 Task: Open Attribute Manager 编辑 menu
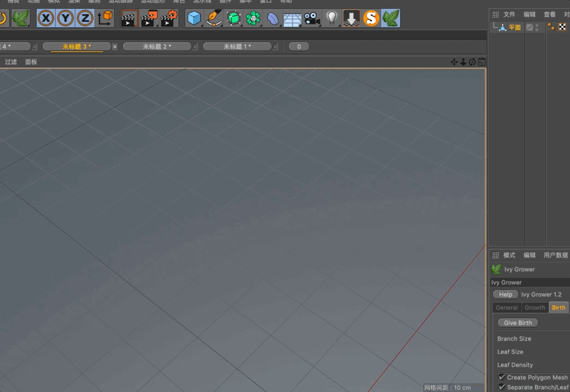click(x=529, y=256)
